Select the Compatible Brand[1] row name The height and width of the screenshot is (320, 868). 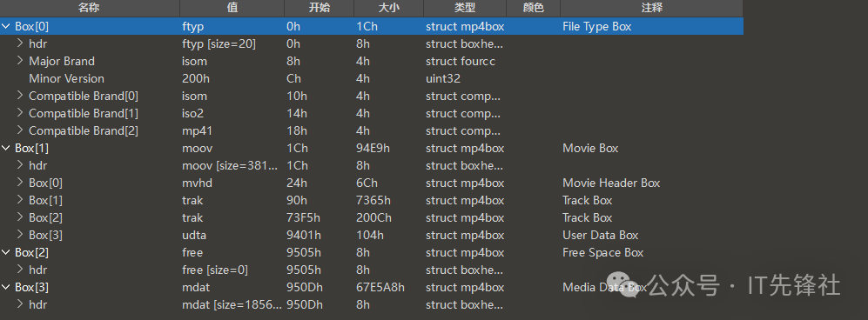[x=84, y=113]
